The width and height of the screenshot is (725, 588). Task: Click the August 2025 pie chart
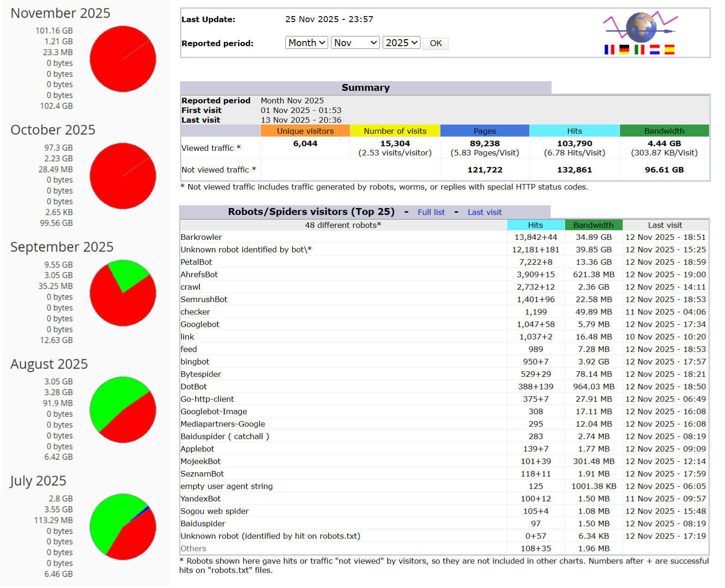[123, 410]
